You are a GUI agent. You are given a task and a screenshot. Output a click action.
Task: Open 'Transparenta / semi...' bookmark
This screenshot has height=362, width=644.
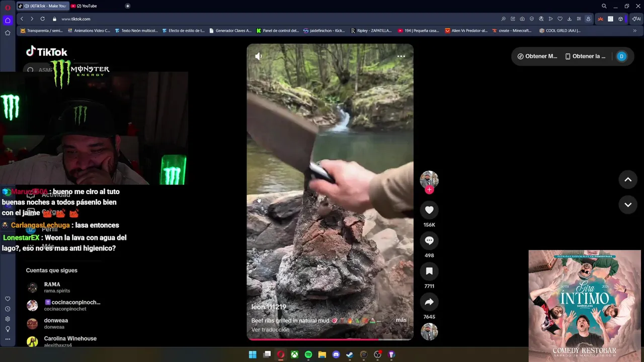tap(41, 31)
